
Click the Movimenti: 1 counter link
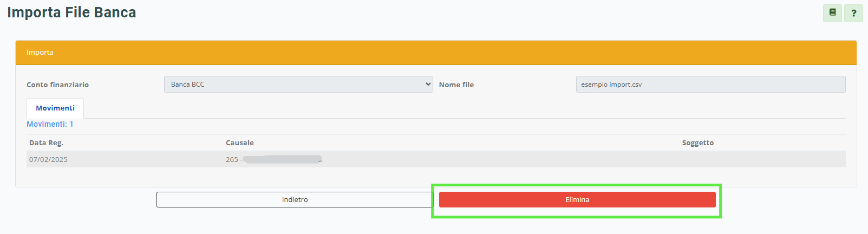pos(50,124)
